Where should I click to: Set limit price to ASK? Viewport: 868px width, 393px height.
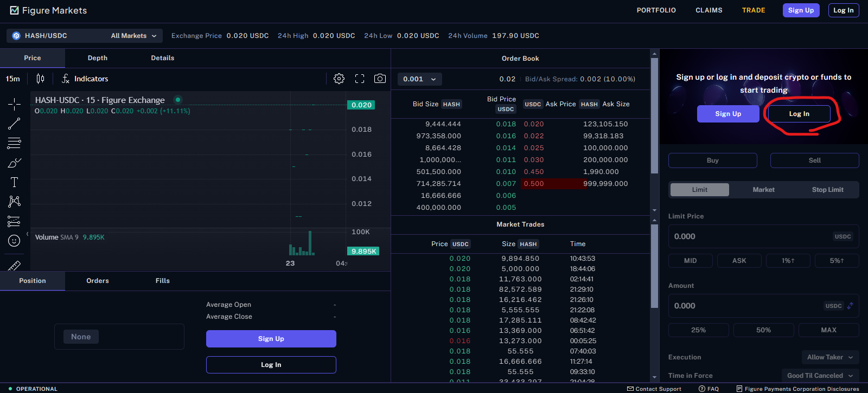(x=739, y=261)
